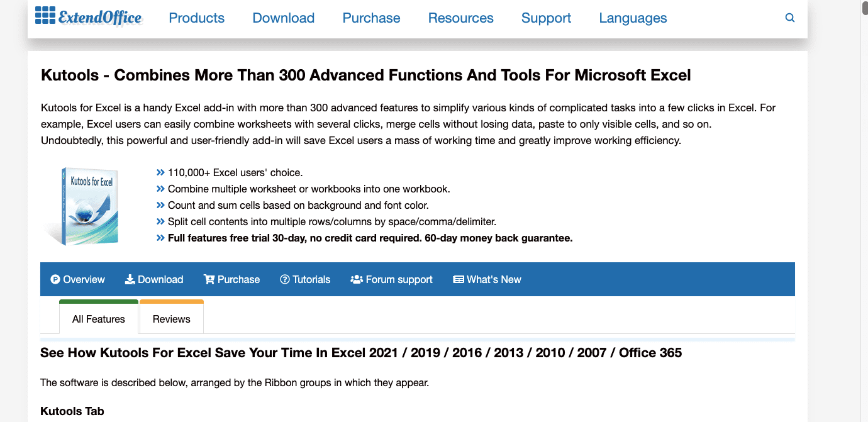Image resolution: width=868 pixels, height=422 pixels.
Task: Click the 'Kutools Tab' heading
Action: [x=72, y=411]
